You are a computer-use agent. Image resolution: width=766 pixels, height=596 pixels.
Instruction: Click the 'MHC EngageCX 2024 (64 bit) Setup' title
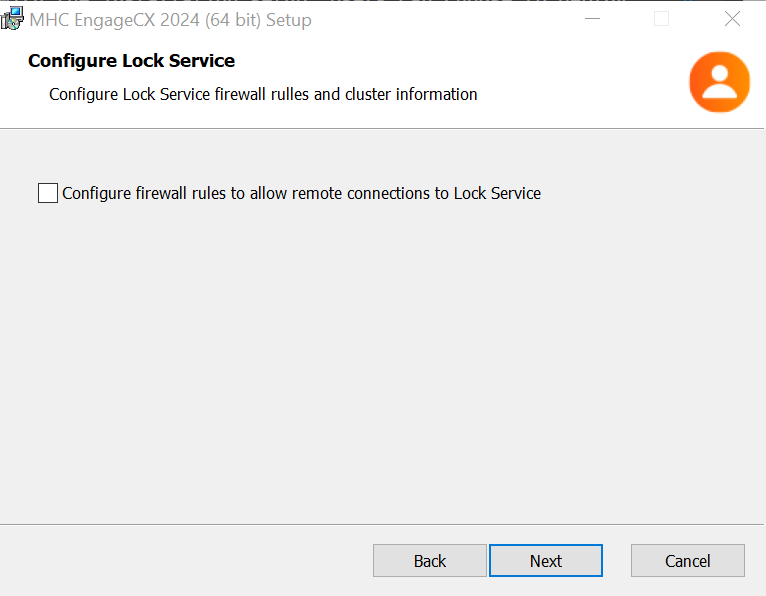pyautogui.click(x=170, y=20)
